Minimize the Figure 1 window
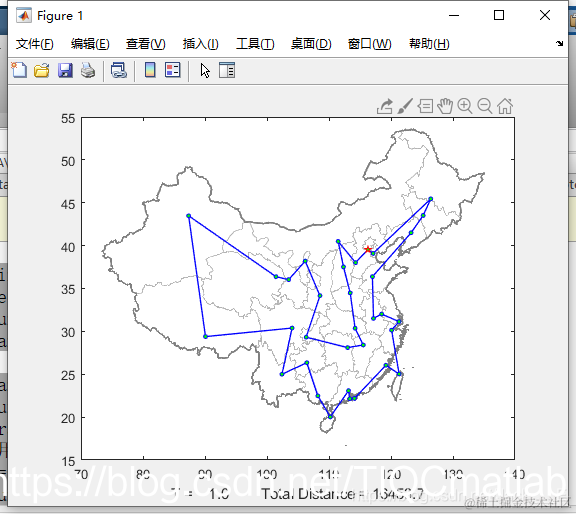 tap(454, 15)
